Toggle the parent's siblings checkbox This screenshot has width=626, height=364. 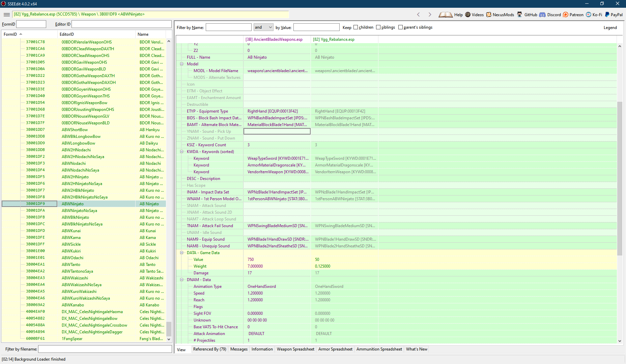click(x=400, y=27)
